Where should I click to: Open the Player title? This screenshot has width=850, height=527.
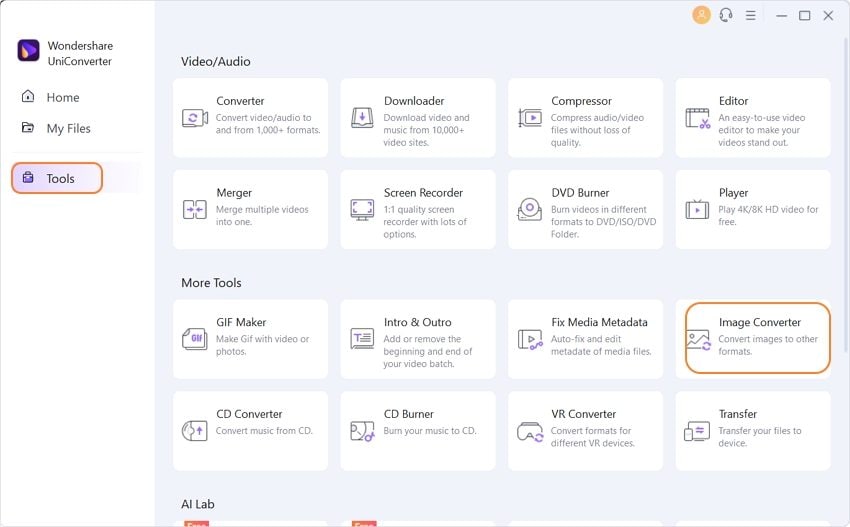pos(733,193)
